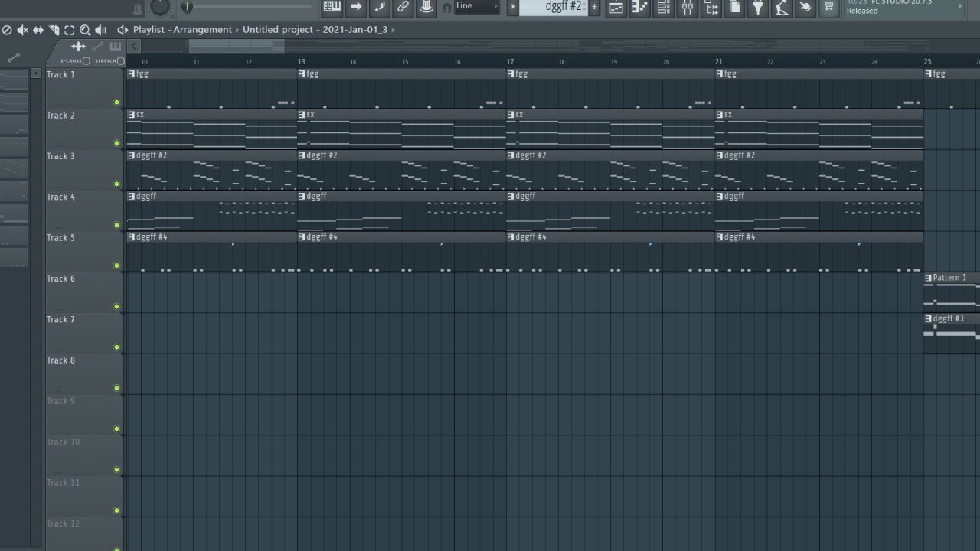Mute Track 3 with its green light

coord(117,184)
